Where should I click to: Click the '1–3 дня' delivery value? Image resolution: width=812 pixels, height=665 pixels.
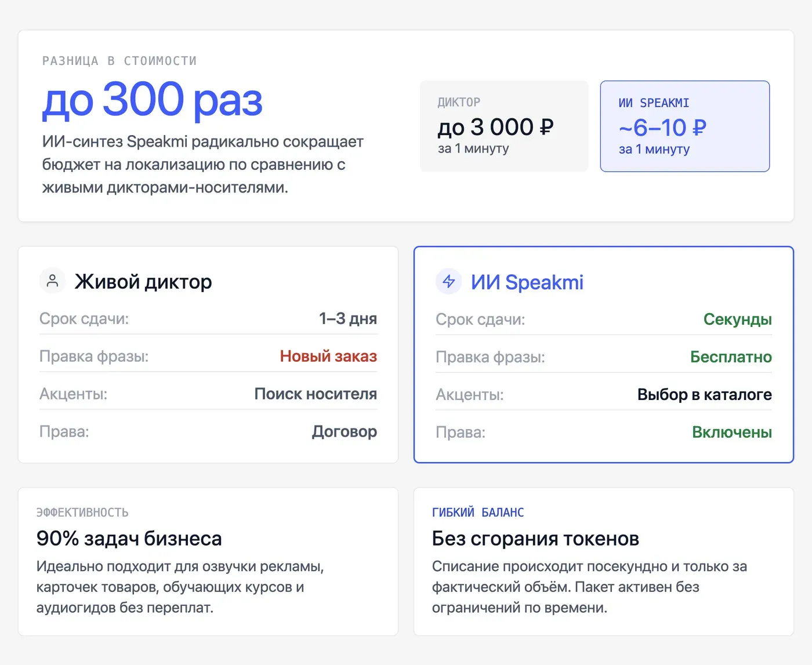coord(348,319)
